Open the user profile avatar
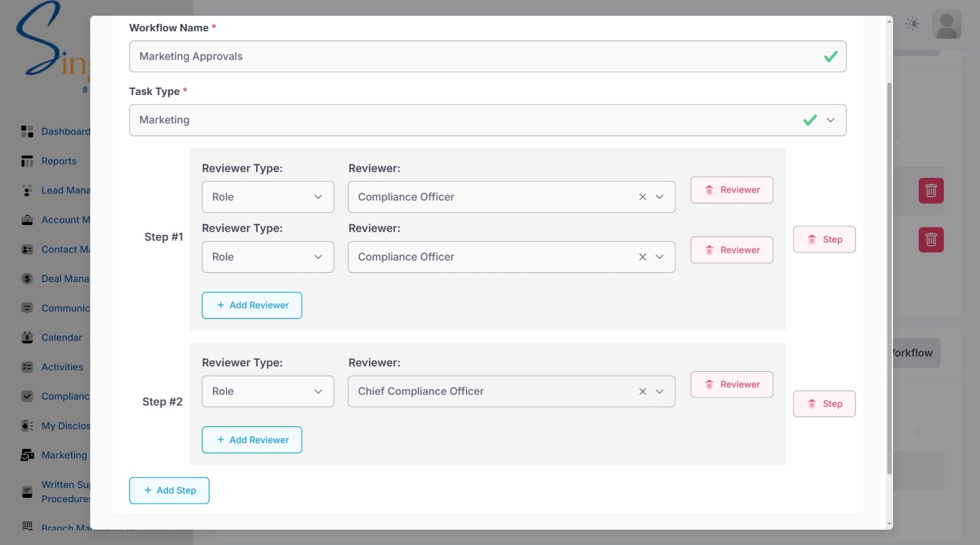 [x=946, y=25]
